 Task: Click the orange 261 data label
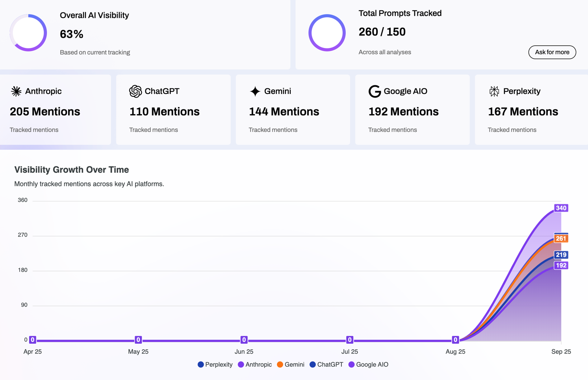561,239
